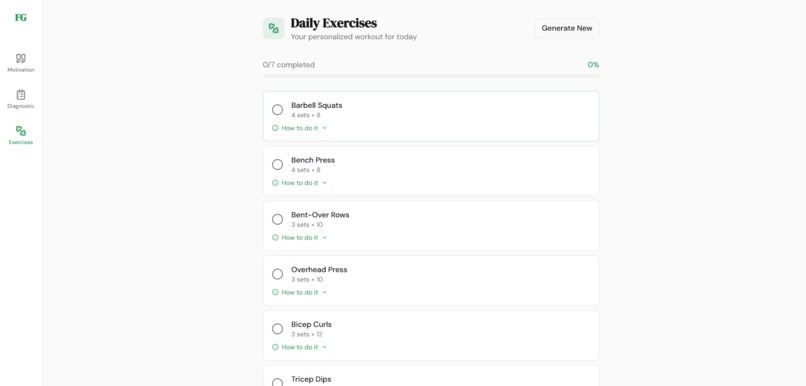Image resolution: width=806 pixels, height=386 pixels.
Task: Click the Overhead Press title
Action: [x=319, y=269]
